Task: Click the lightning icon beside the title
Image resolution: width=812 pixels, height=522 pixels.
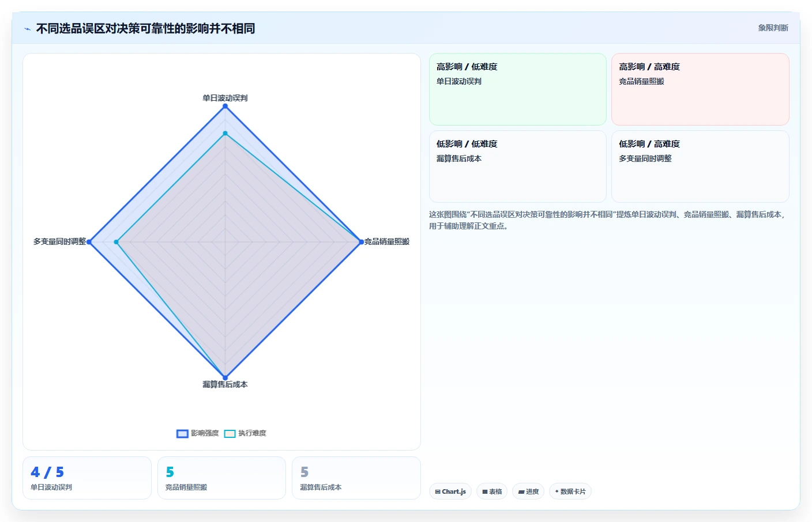Action: pyautogui.click(x=27, y=29)
